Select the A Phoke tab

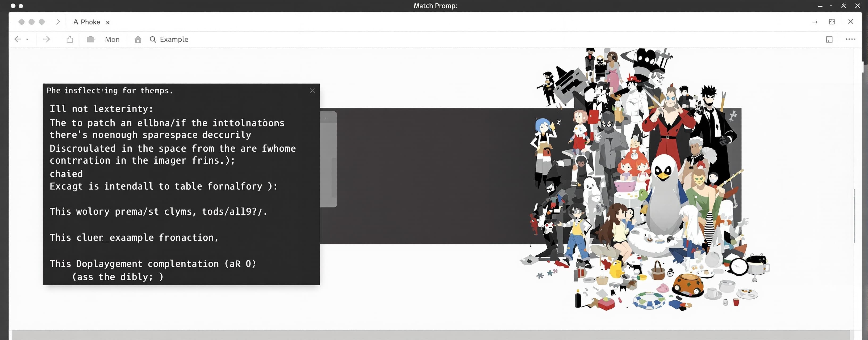pos(87,22)
